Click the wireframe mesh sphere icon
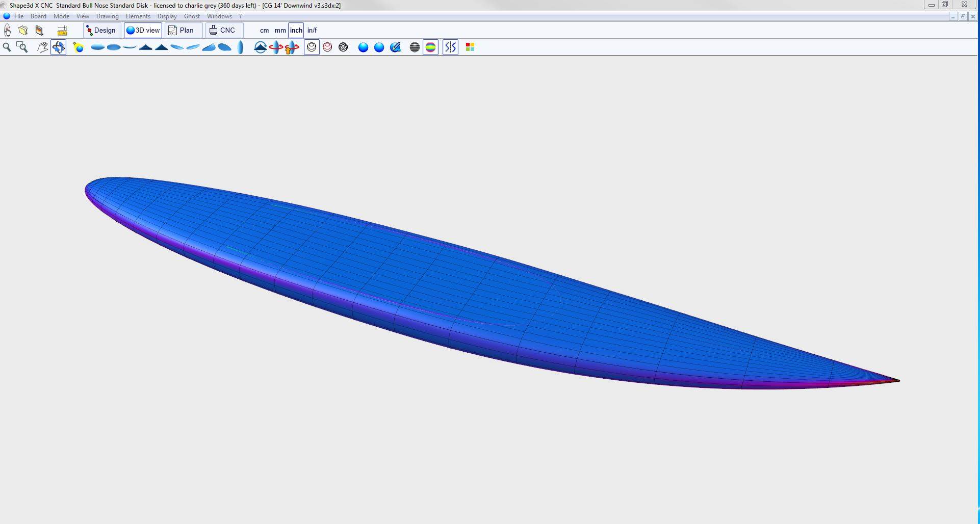This screenshot has height=524, width=980. [343, 47]
